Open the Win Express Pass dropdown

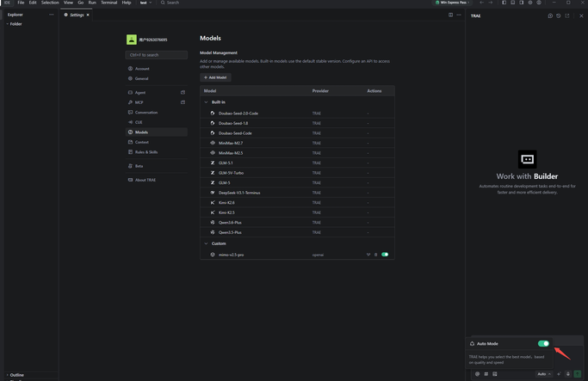pos(452,3)
